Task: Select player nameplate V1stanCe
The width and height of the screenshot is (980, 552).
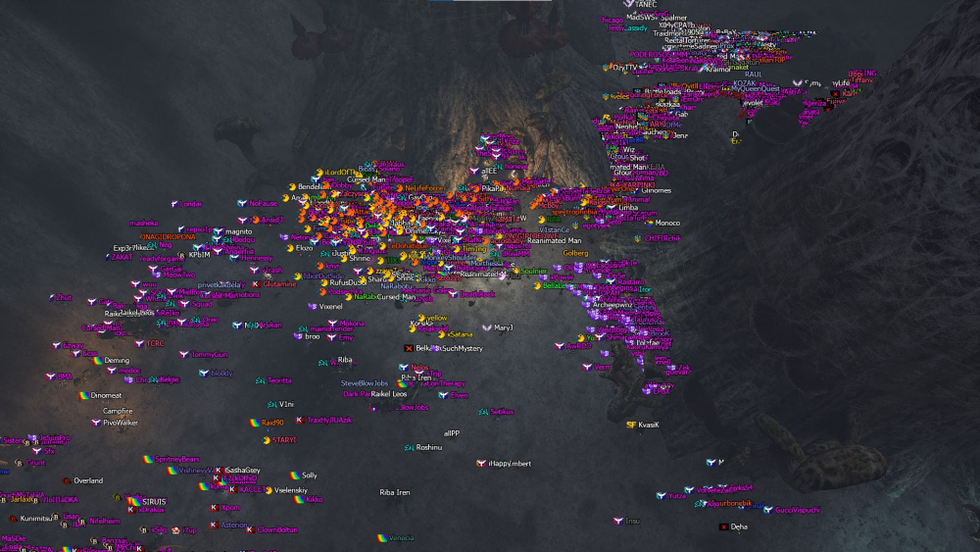Action: 554,230
